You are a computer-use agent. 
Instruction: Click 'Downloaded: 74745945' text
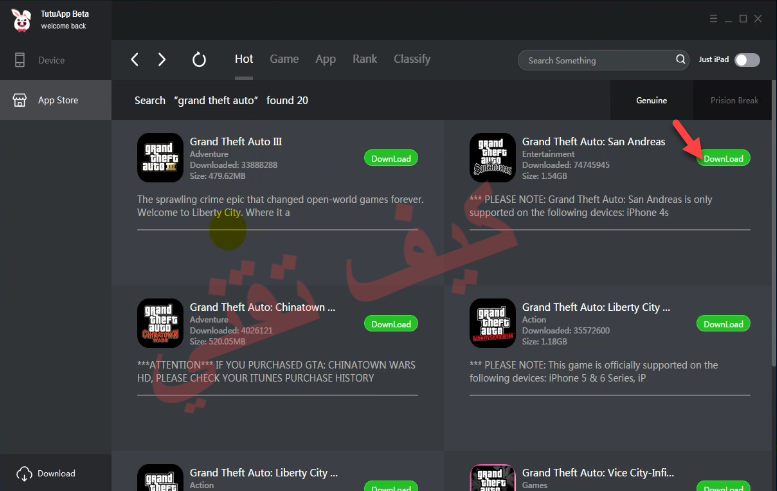pos(565,165)
